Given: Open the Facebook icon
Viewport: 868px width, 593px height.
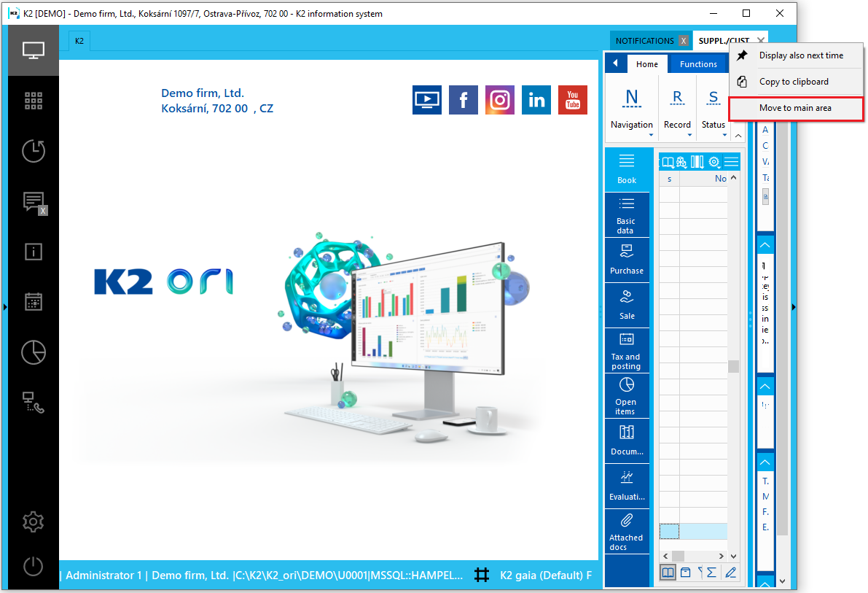Looking at the screenshot, I should [464, 100].
